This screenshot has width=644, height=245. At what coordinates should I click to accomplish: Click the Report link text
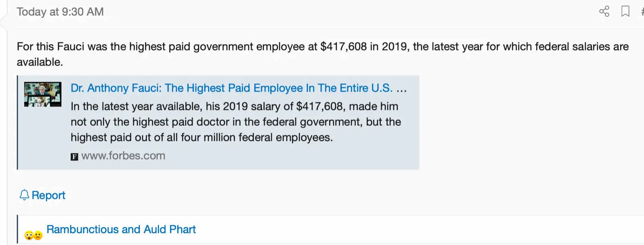48,195
